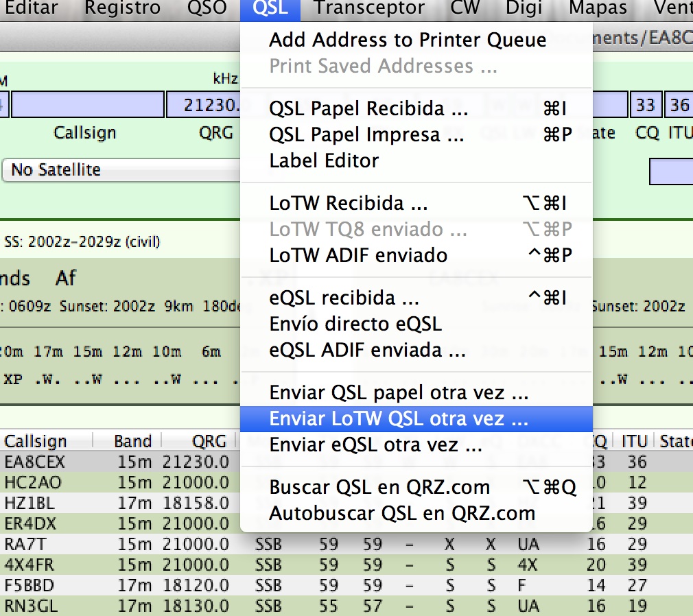Open the CW menu

[x=465, y=8]
